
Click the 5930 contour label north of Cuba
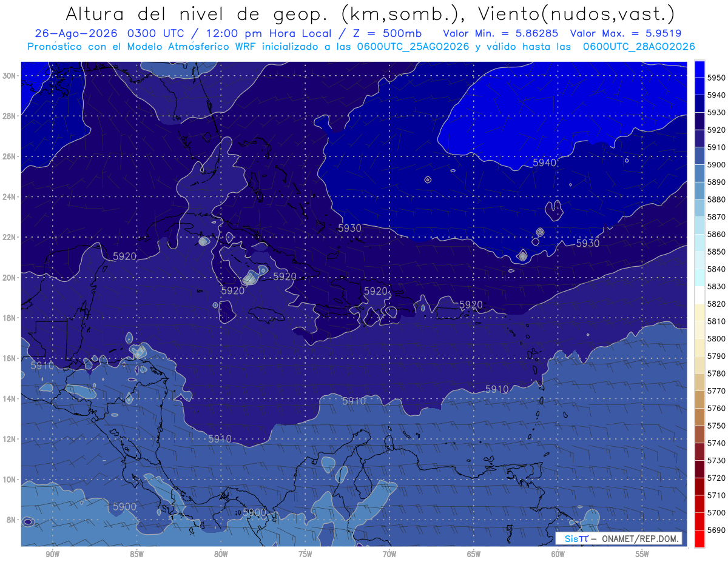point(349,229)
